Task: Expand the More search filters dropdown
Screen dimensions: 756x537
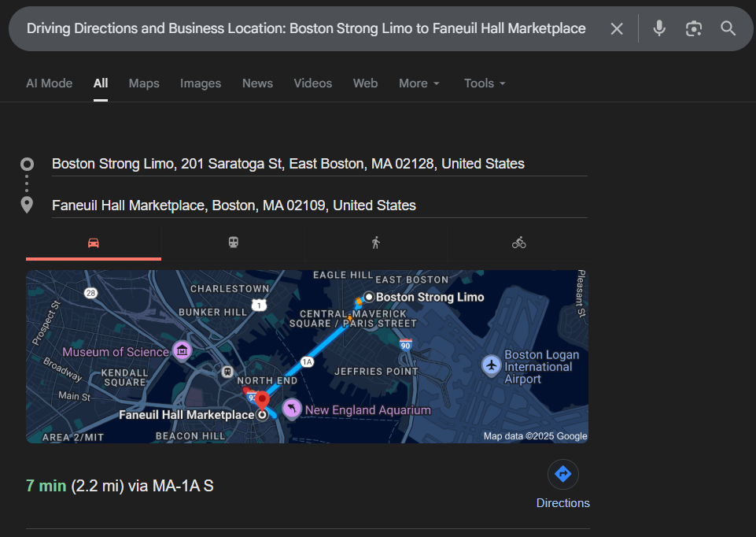Action: click(419, 83)
